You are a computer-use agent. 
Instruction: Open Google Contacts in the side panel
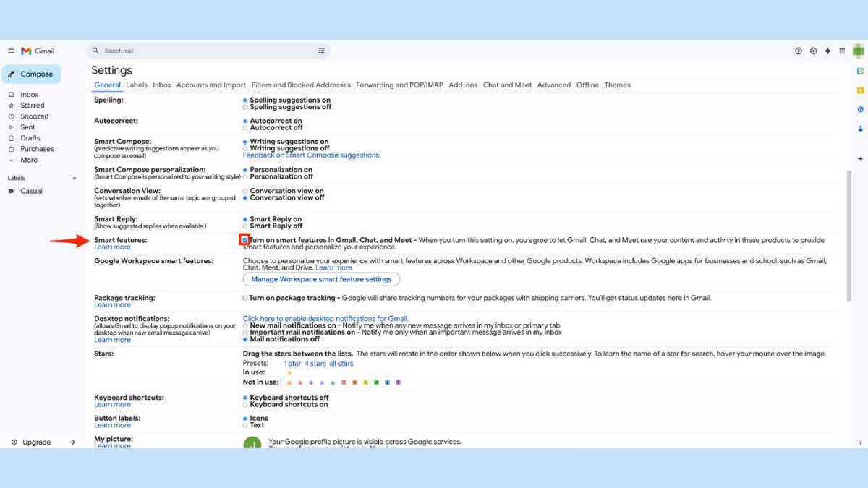tap(860, 128)
